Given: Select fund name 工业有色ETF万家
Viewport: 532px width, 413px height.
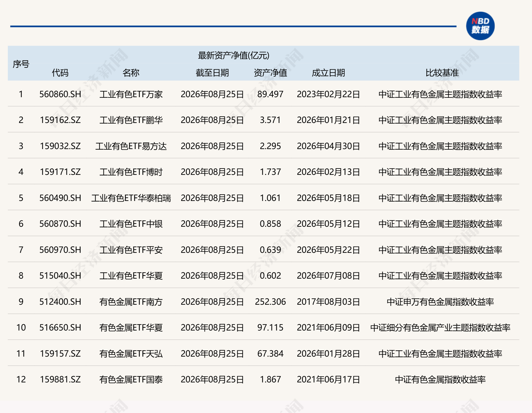Looking at the screenshot, I should click(131, 94).
